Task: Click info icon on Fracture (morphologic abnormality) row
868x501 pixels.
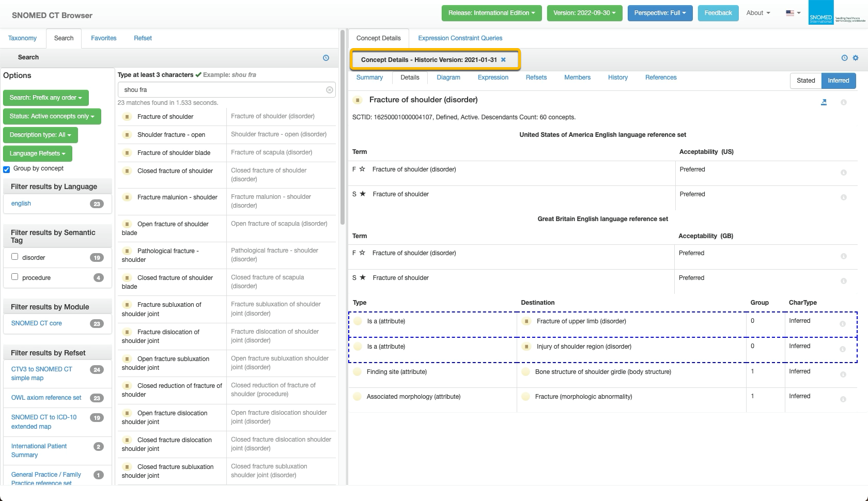Action: tap(843, 399)
